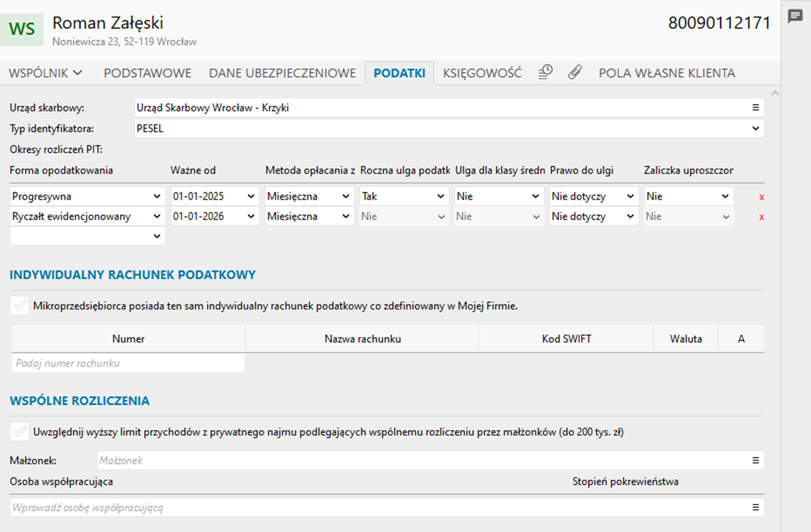Open the POLA WŁASNE KLIENTA tab
The height and width of the screenshot is (532, 811).
pyautogui.click(x=667, y=73)
